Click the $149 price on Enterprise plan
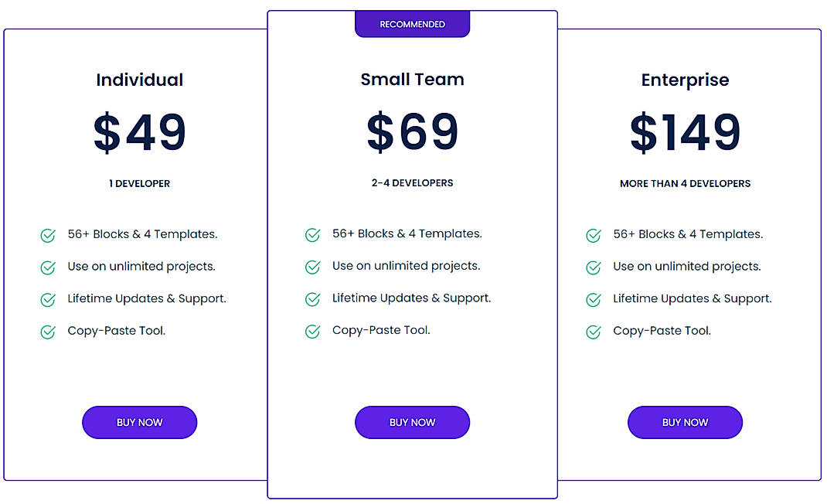The width and height of the screenshot is (827, 504). (x=685, y=133)
